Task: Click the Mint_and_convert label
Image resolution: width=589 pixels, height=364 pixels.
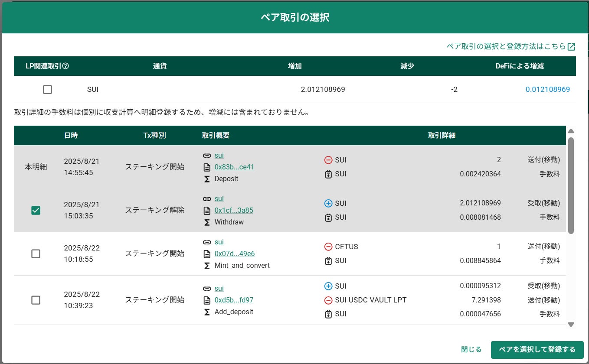Action: (242, 265)
